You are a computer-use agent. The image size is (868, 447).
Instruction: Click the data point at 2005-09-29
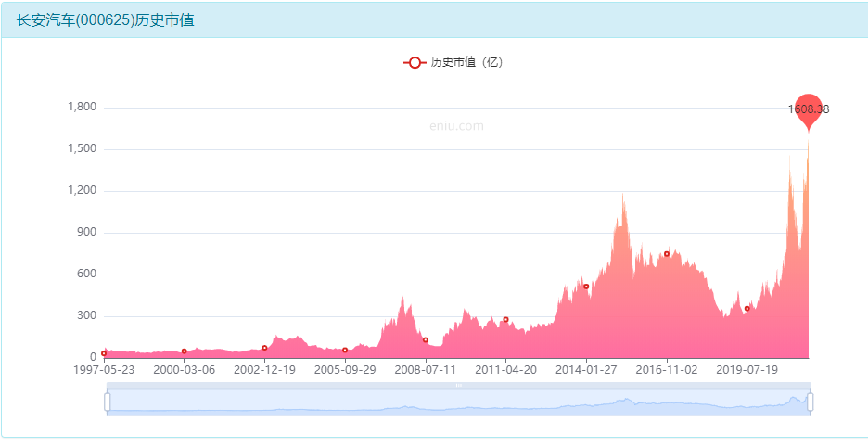pos(345,350)
